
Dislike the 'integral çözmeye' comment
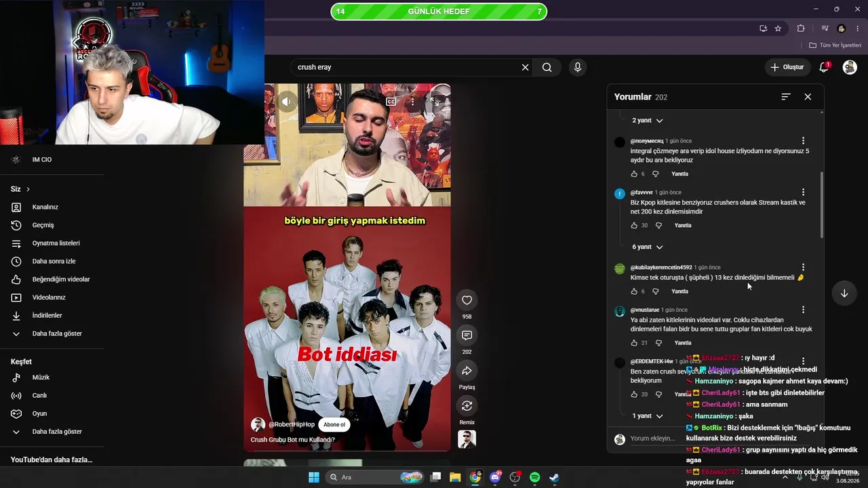coord(655,174)
